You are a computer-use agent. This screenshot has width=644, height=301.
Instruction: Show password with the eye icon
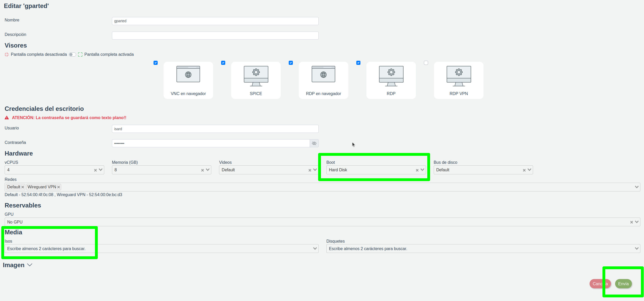point(314,143)
